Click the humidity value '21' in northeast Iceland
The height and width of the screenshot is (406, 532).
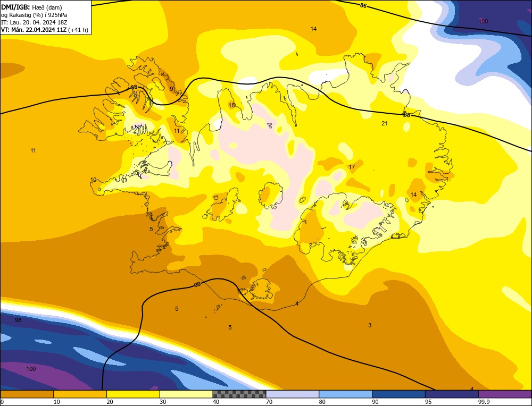[385, 123]
